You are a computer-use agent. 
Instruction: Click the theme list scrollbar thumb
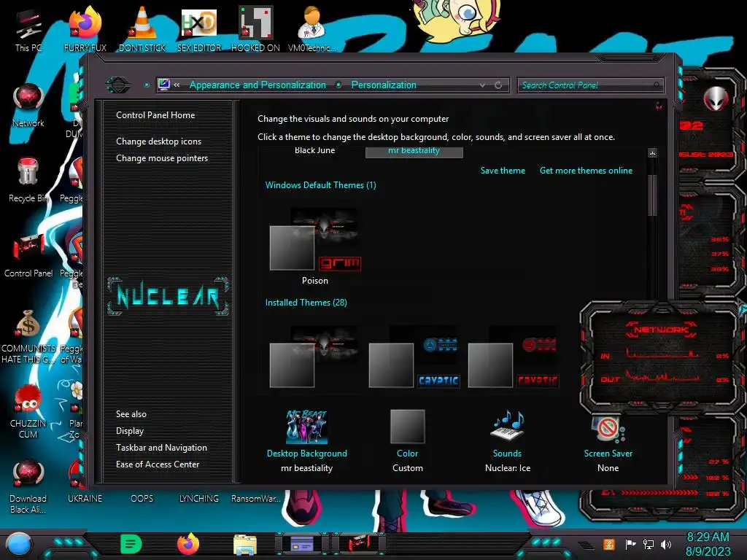[x=652, y=195]
